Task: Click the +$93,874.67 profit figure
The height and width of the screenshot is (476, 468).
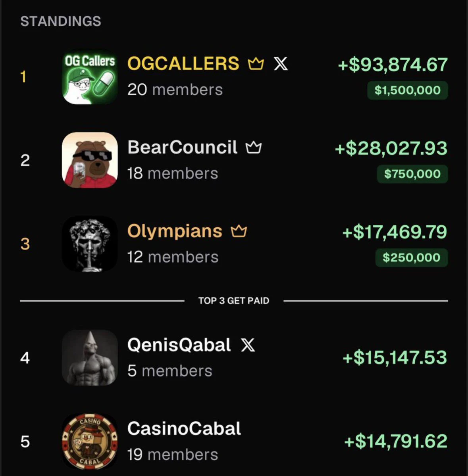Action: [x=393, y=65]
